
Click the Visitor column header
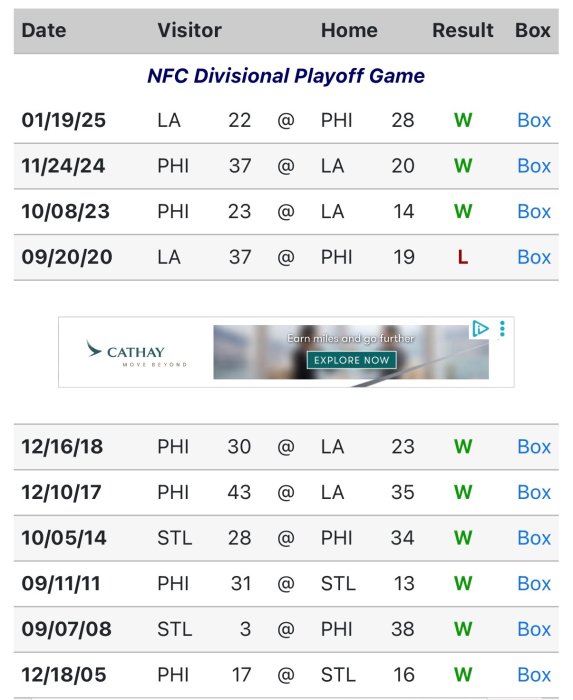[x=189, y=30]
